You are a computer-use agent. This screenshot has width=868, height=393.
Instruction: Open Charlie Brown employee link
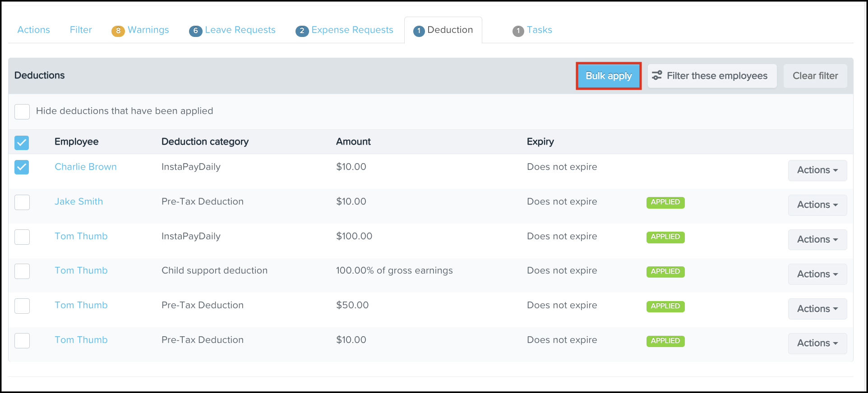(x=85, y=167)
